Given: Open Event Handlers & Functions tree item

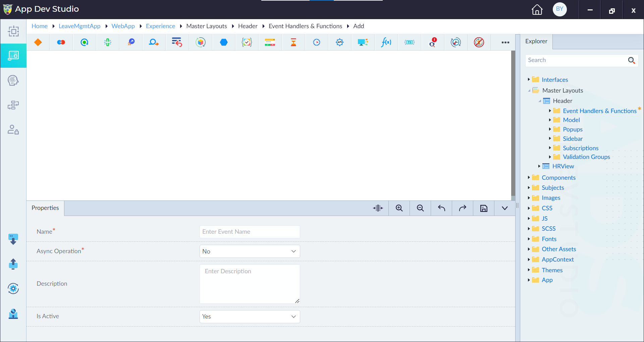Looking at the screenshot, I should tap(599, 111).
